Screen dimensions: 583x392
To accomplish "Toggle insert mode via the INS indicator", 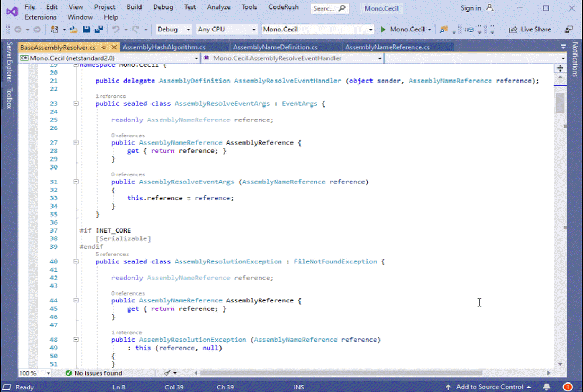I will (299, 387).
